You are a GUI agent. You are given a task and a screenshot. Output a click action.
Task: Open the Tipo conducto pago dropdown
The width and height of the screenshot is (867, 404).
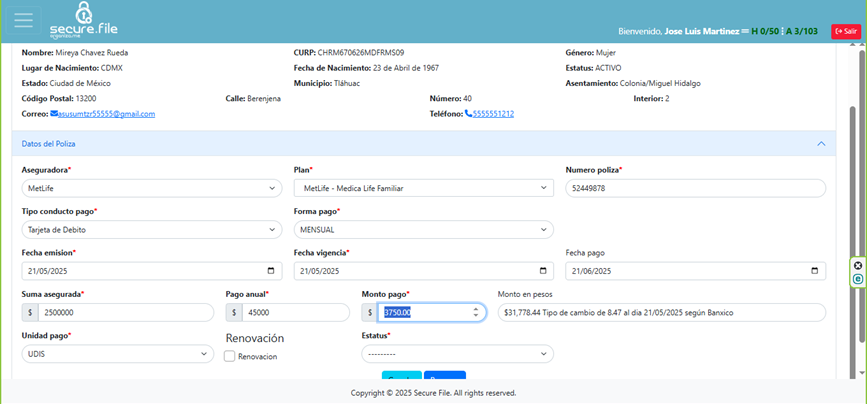[152, 230]
